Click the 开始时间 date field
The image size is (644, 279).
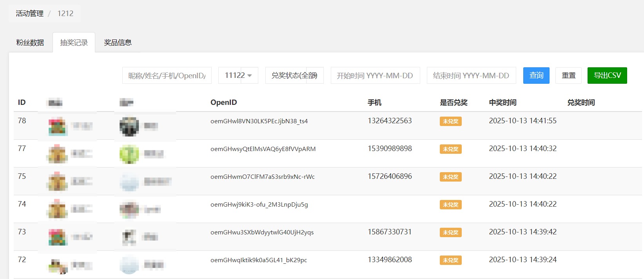(x=375, y=76)
